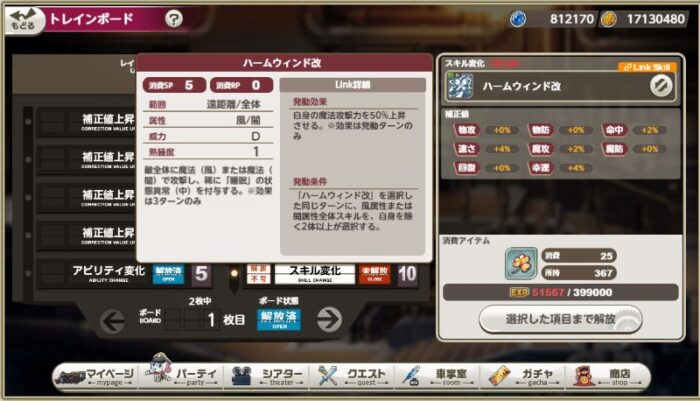The image size is (700, 401).
Task: Click the gold coin currency icon
Action: [x=608, y=19]
